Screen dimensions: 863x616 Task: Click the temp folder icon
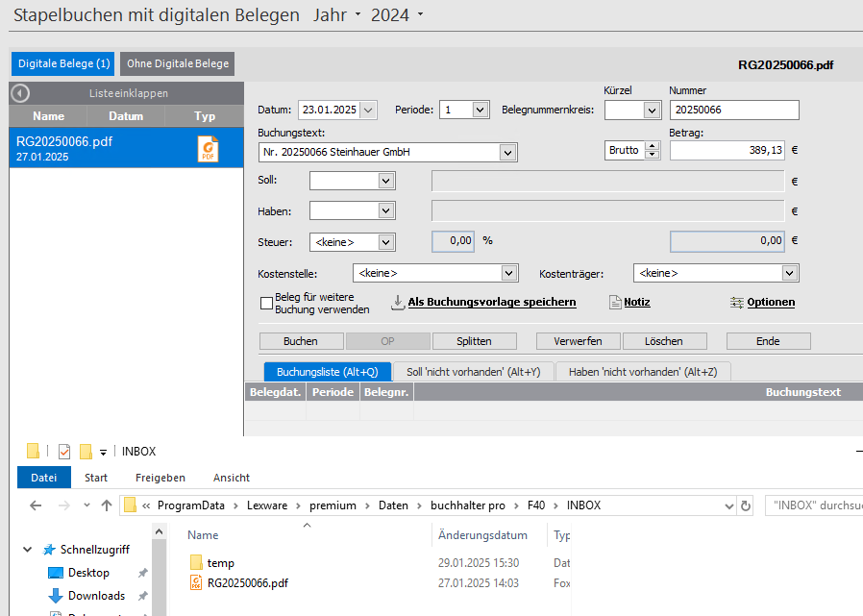[196, 562]
